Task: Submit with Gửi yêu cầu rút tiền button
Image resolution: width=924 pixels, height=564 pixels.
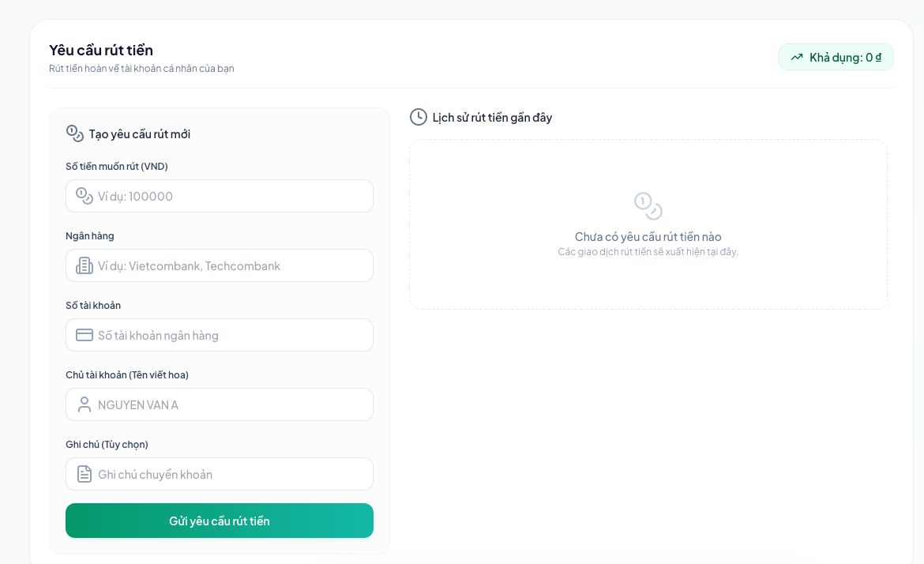Action: pos(220,521)
